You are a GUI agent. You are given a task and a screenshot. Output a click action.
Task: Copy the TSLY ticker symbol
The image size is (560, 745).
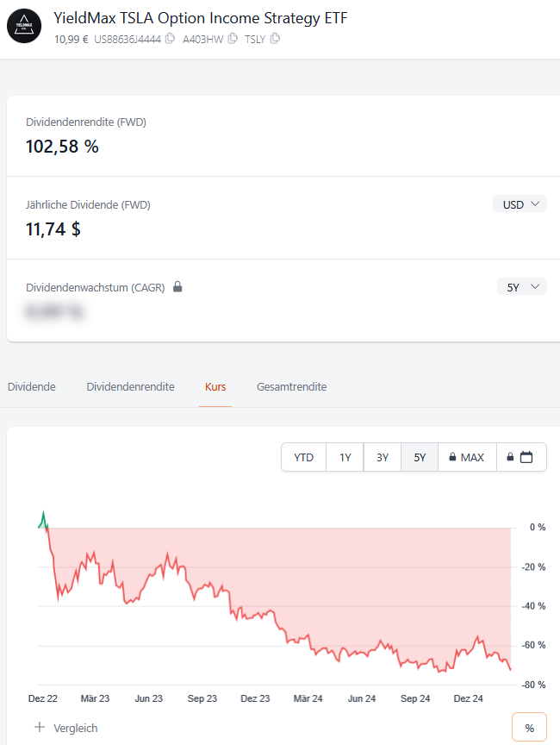(x=275, y=39)
